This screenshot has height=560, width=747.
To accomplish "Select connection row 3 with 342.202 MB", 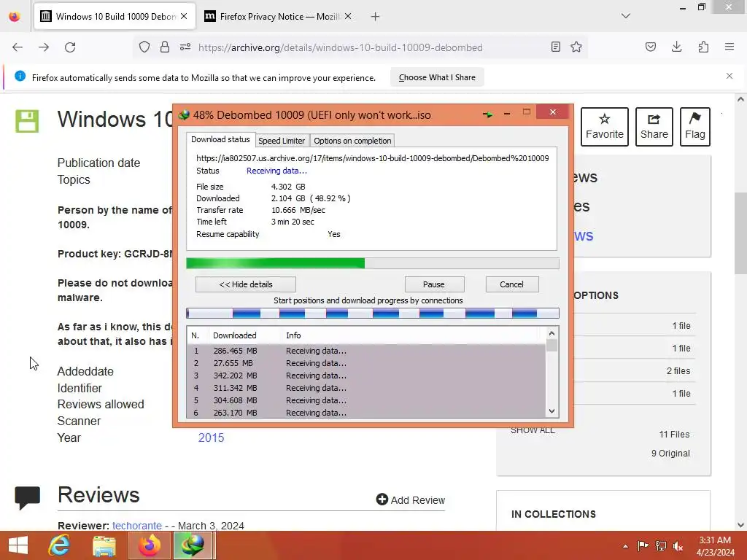I will click(x=366, y=376).
